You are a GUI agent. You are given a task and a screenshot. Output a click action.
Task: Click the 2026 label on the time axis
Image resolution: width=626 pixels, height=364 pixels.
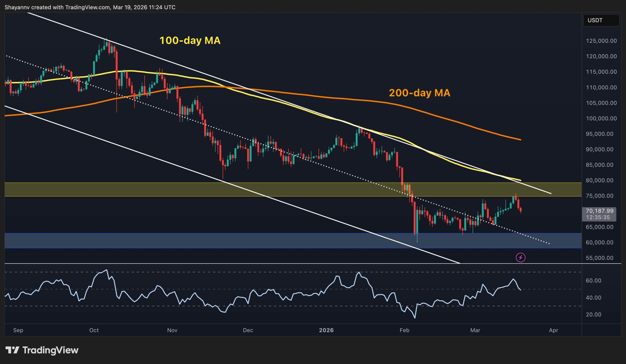tap(326, 331)
